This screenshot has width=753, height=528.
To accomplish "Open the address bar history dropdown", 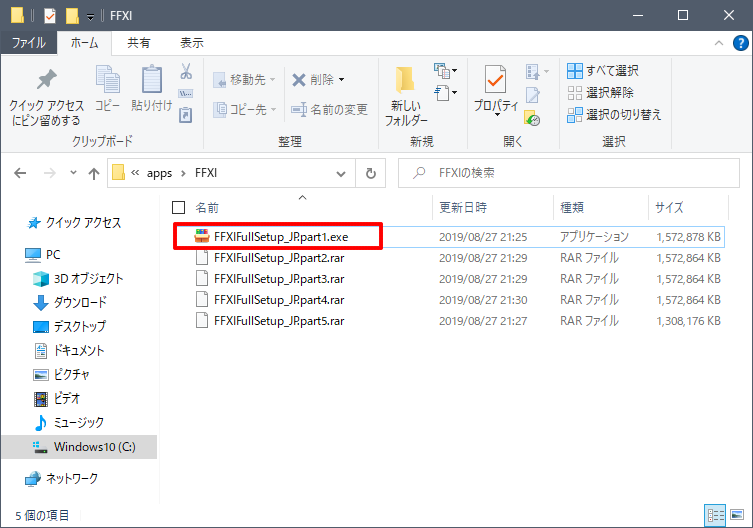I will pyautogui.click(x=341, y=173).
